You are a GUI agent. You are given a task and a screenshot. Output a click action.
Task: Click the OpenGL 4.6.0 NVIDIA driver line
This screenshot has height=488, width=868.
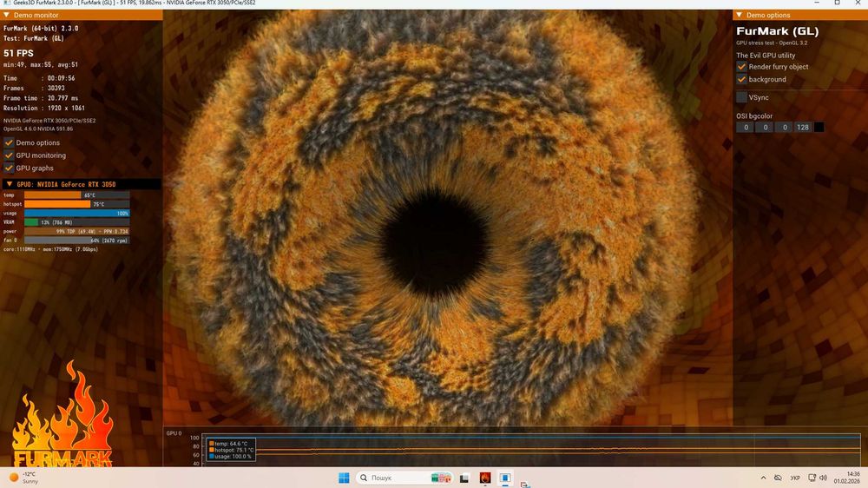point(37,129)
